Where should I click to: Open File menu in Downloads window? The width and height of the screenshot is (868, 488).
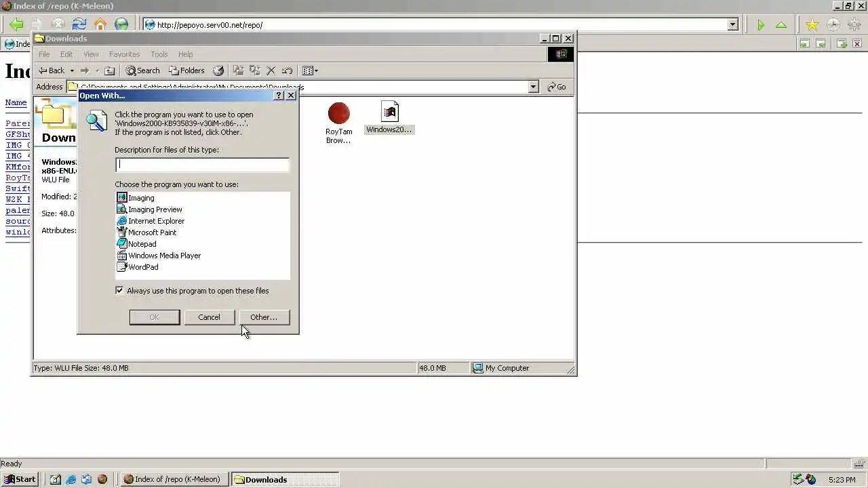(x=44, y=54)
